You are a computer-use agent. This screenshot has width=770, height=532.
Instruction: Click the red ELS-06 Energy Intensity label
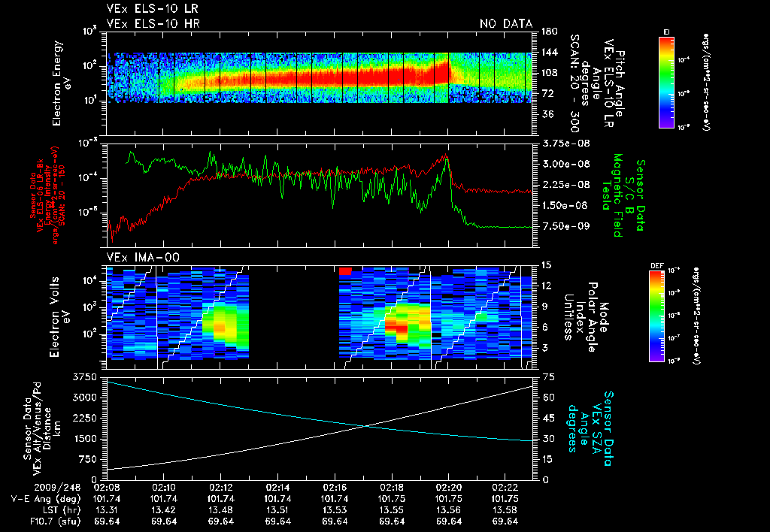[x=47, y=195]
